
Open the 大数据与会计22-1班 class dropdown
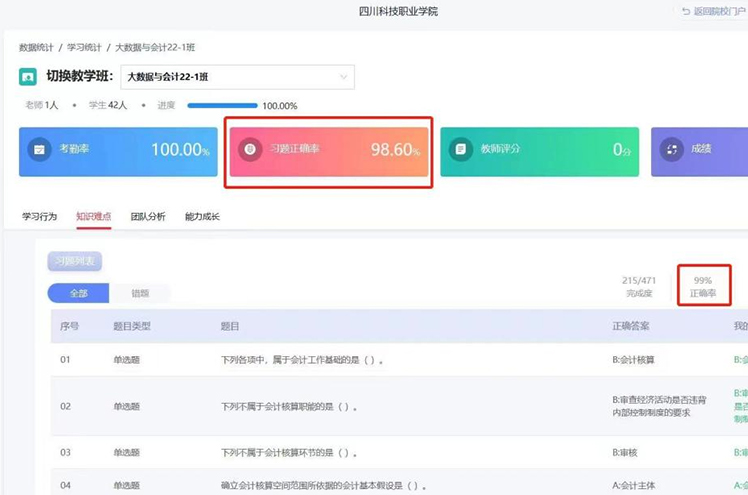click(237, 77)
